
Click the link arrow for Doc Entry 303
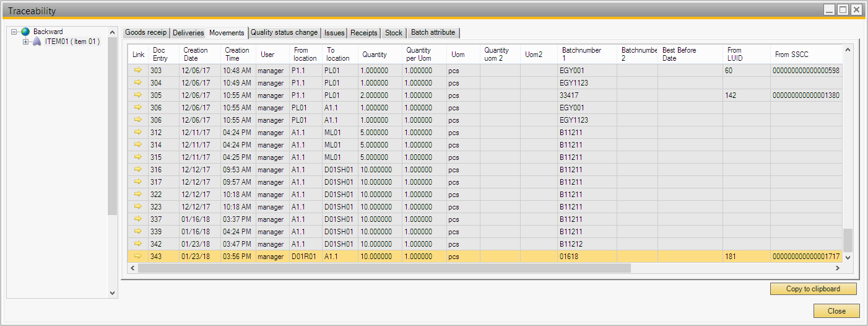point(138,70)
